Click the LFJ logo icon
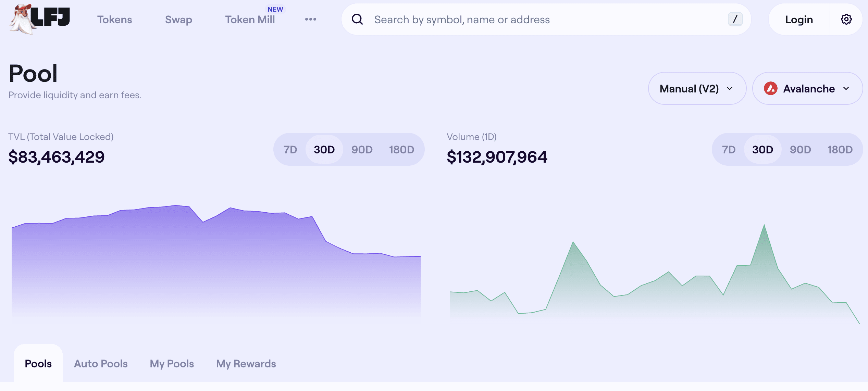The height and width of the screenshot is (391, 868). (x=40, y=18)
